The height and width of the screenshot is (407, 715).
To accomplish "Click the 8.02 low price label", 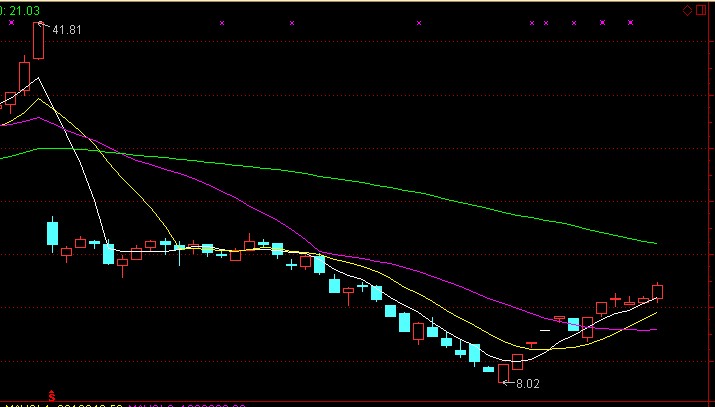I will tap(526, 383).
